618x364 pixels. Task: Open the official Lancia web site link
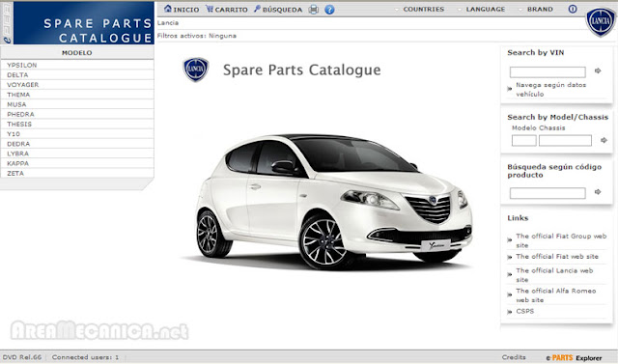[x=554, y=275]
